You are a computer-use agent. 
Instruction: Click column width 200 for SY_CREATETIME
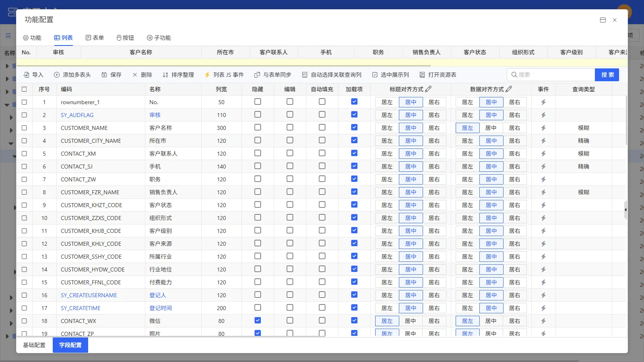[221, 308]
